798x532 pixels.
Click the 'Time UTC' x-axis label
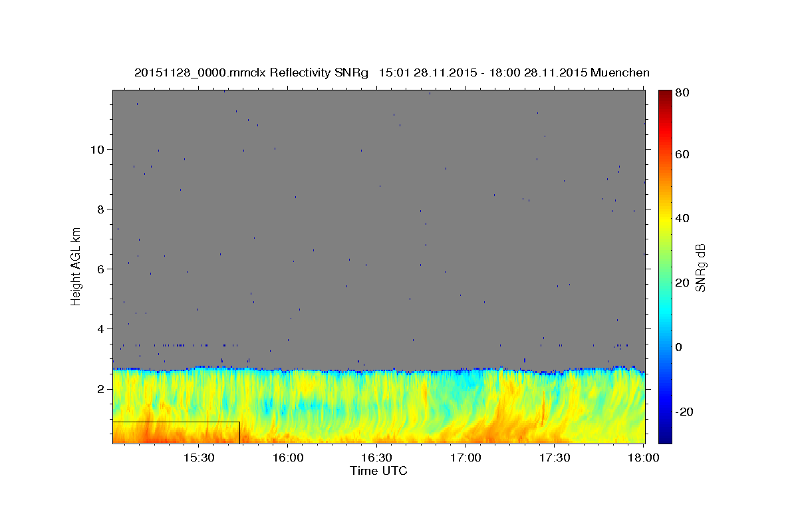coord(378,471)
